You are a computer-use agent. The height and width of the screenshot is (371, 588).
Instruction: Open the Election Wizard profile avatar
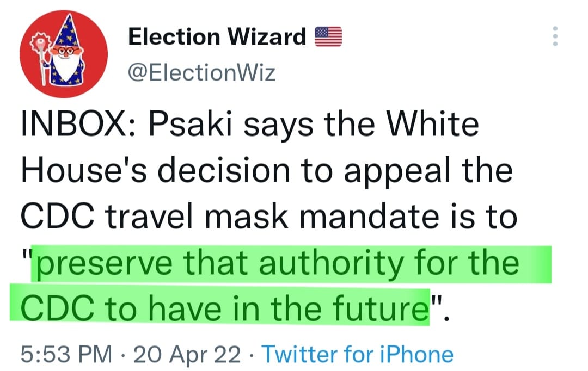pyautogui.click(x=63, y=54)
